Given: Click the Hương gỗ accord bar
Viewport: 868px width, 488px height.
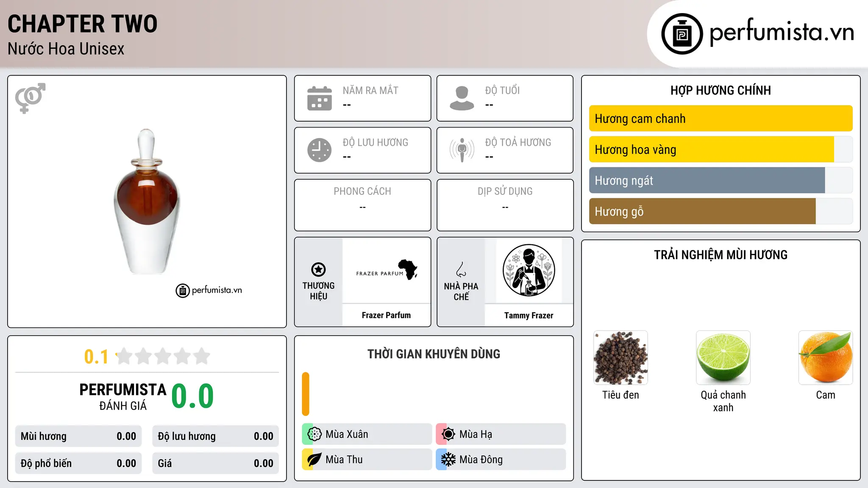Looking at the screenshot, I should [x=721, y=211].
